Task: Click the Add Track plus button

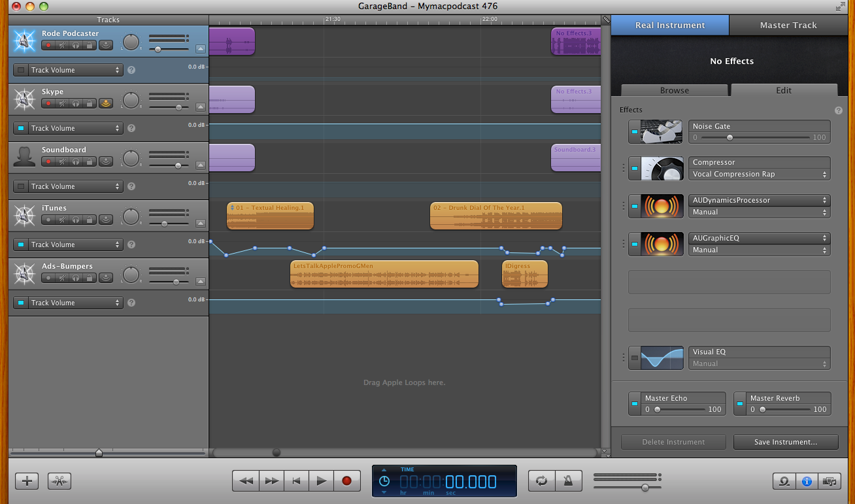Action: click(x=27, y=481)
